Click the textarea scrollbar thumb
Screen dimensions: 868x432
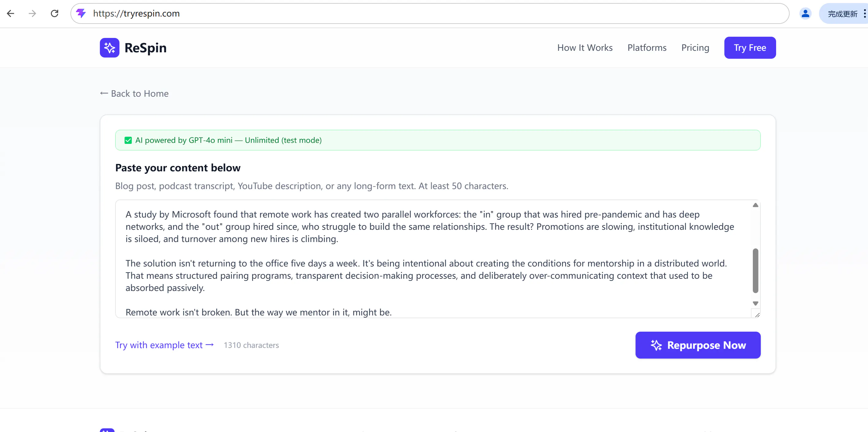(755, 270)
